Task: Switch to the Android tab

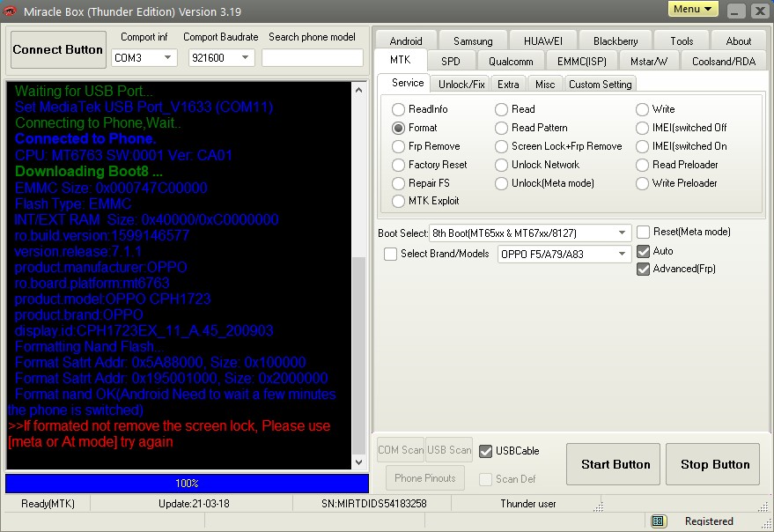Action: coord(406,41)
